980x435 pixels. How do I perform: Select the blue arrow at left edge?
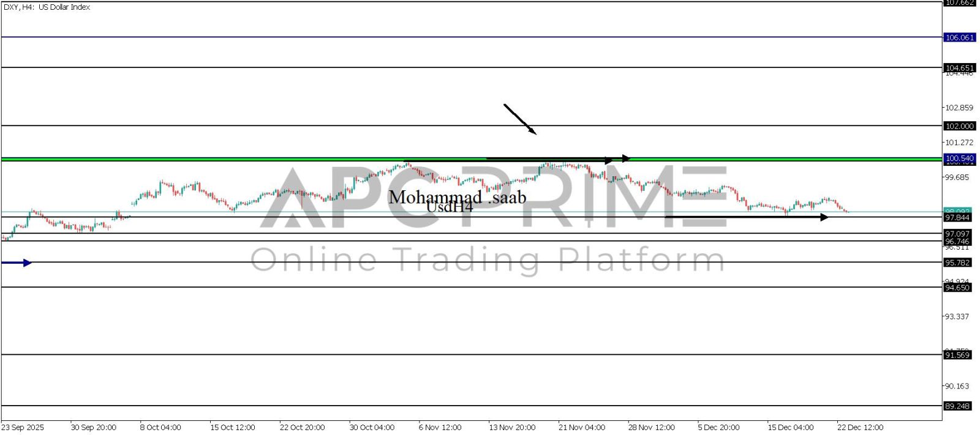[17, 262]
